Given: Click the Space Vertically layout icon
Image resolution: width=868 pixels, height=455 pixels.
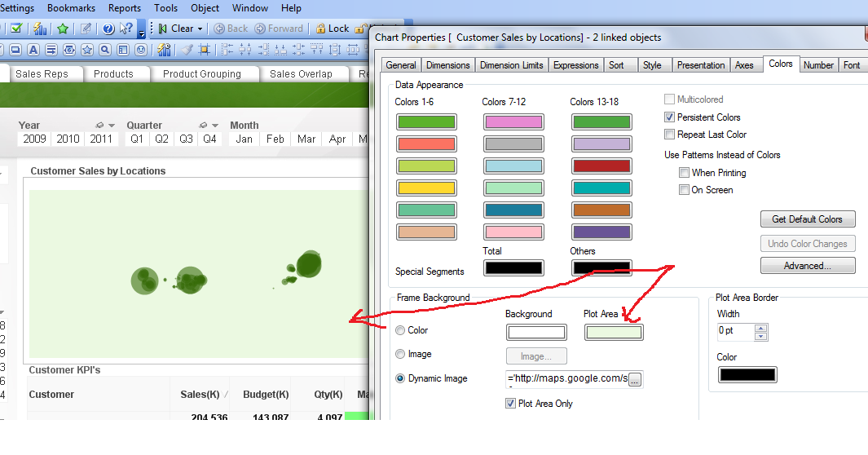Looking at the screenshot, I should click(334, 49).
